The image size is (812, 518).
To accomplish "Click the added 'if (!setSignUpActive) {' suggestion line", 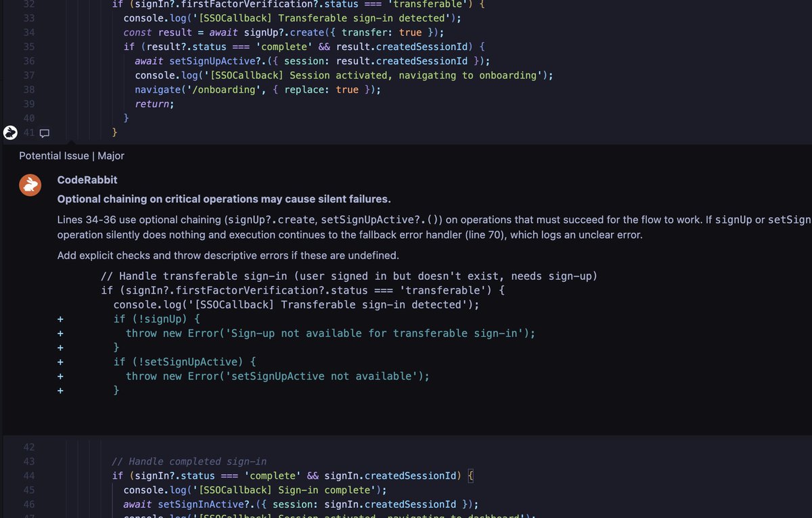I will pyautogui.click(x=185, y=361).
